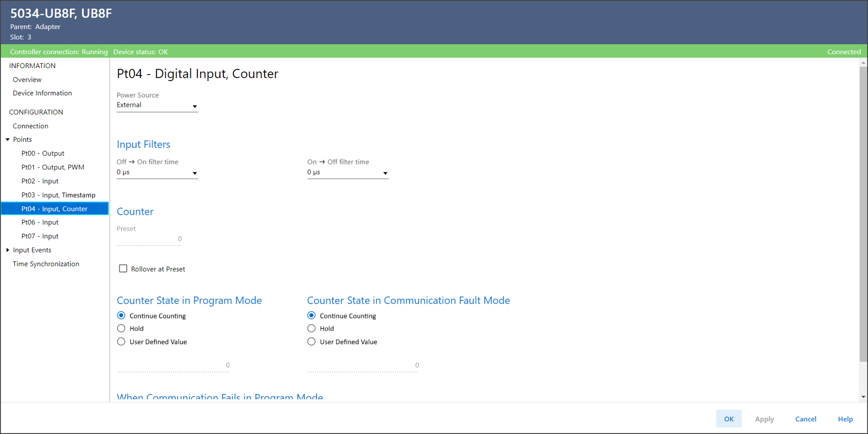Choose User Defined Value for Program Mode
Viewport: 868px width, 434px height.
point(121,342)
